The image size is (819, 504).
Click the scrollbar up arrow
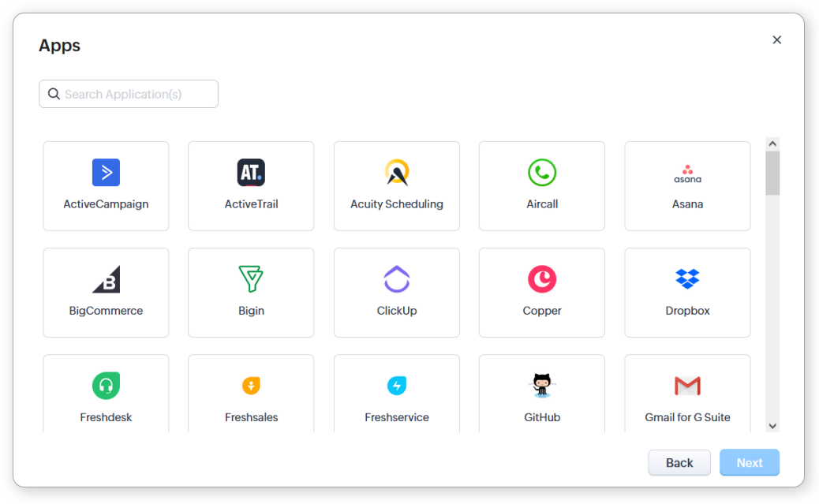click(772, 144)
